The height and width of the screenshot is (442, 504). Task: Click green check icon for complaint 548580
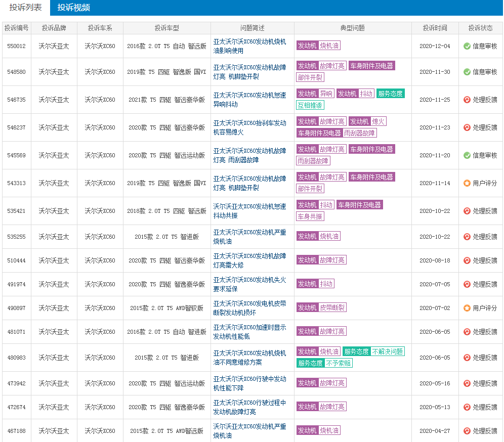tap(467, 72)
